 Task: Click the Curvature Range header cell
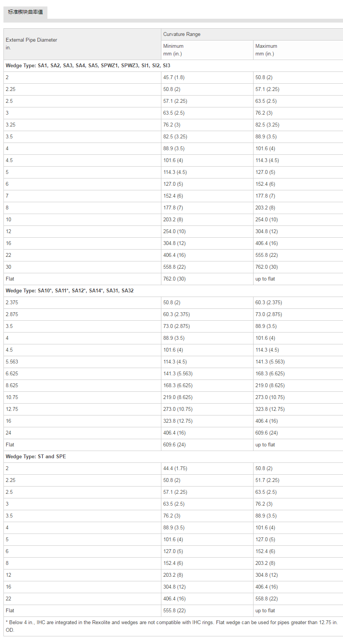[182, 34]
